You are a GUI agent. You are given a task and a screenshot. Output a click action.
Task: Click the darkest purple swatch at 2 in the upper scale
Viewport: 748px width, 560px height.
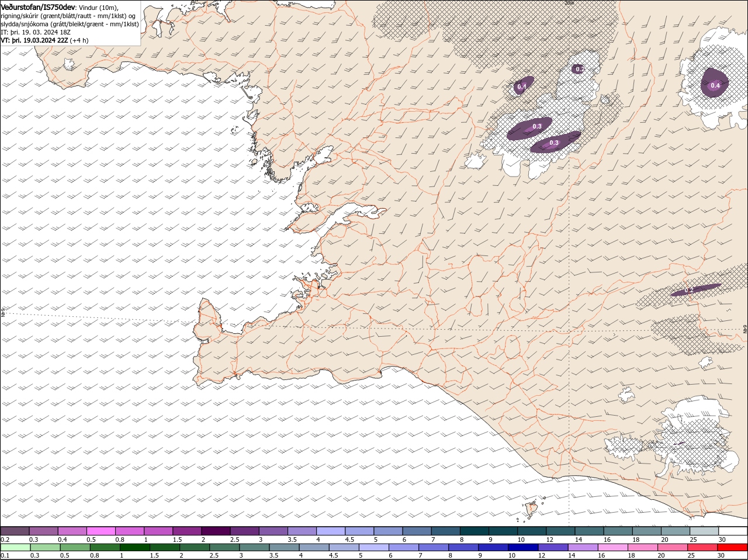pos(216,531)
